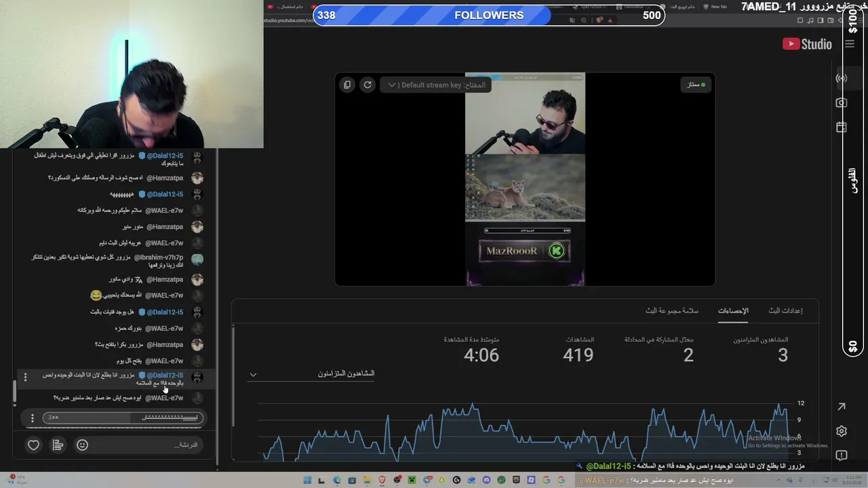This screenshot has height=488, width=868.
Task: Click the 'وادي ساتور' message by Hamzatpa
Action: click(122, 279)
